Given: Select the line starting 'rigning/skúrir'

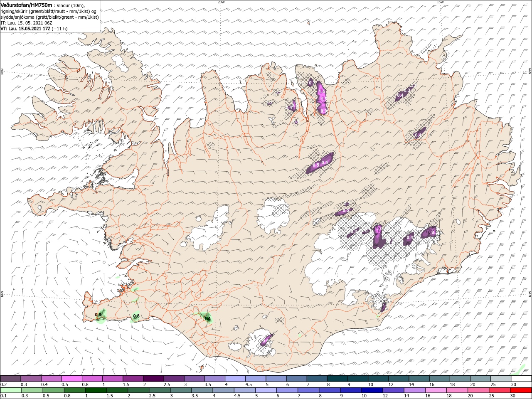Looking at the screenshot, I should click(49, 11).
